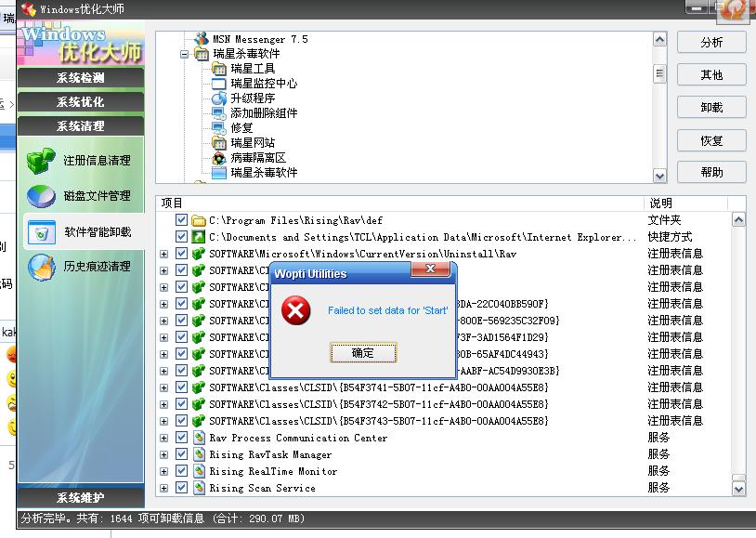Confirm error dialog with 确定

(x=363, y=353)
